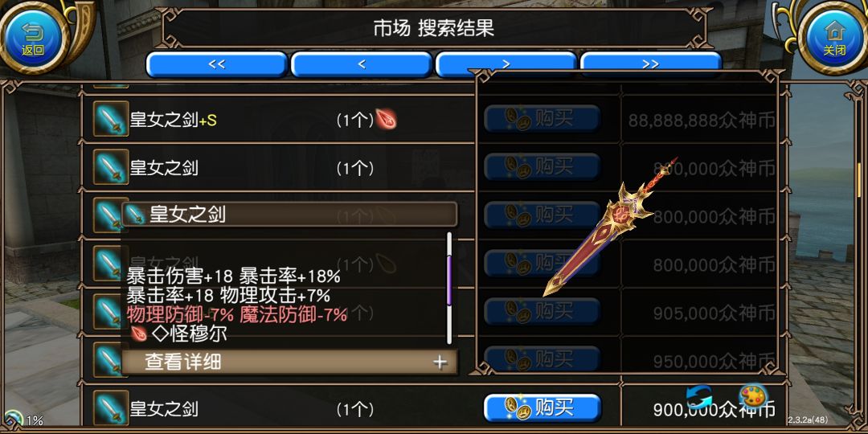Viewport: 868px width, 434px height.
Task: Click the blue refresh arrows icon
Action: click(699, 398)
